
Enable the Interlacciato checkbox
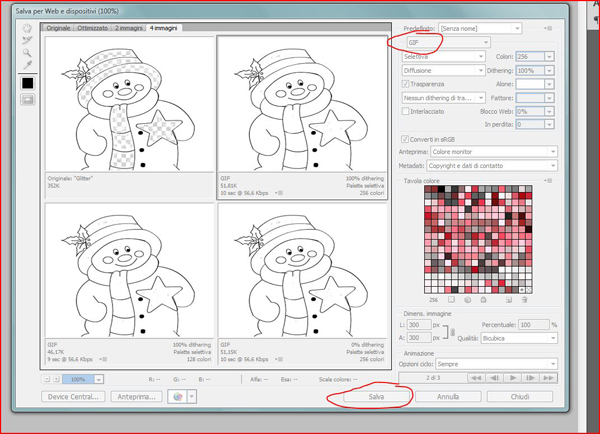tap(405, 111)
